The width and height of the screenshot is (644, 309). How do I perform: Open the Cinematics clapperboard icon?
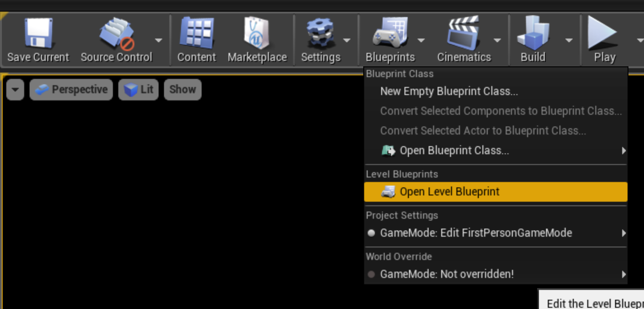464,33
